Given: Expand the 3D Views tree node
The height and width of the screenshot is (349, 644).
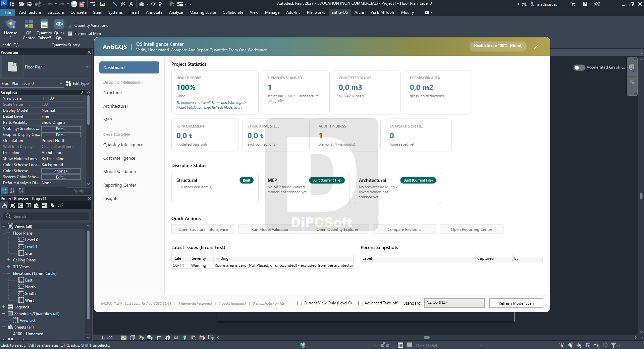Looking at the screenshot, I should pos(9,267).
